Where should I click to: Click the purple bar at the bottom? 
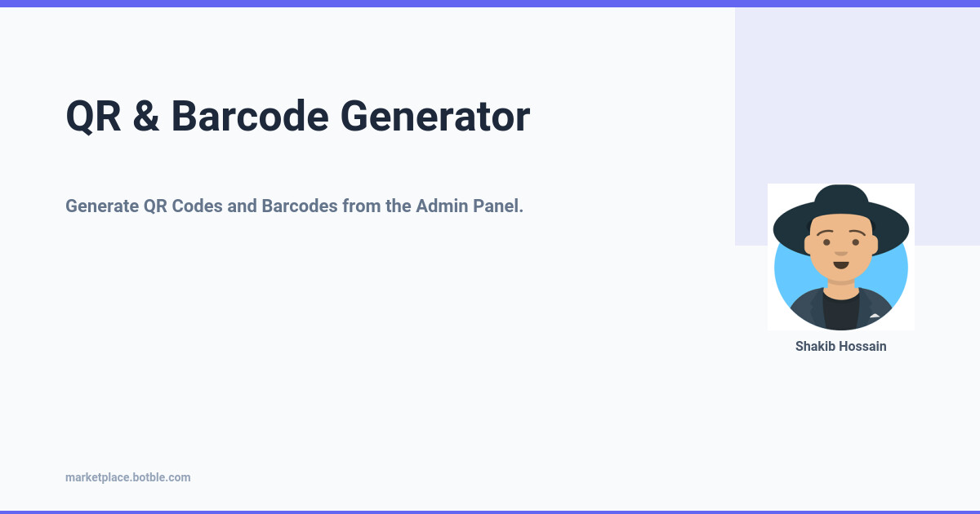coord(490,512)
